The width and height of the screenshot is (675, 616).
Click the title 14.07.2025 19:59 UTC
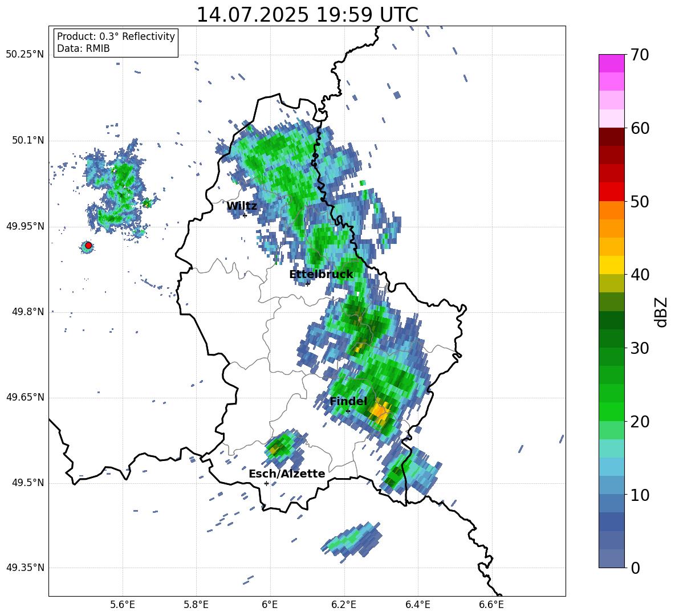(307, 15)
